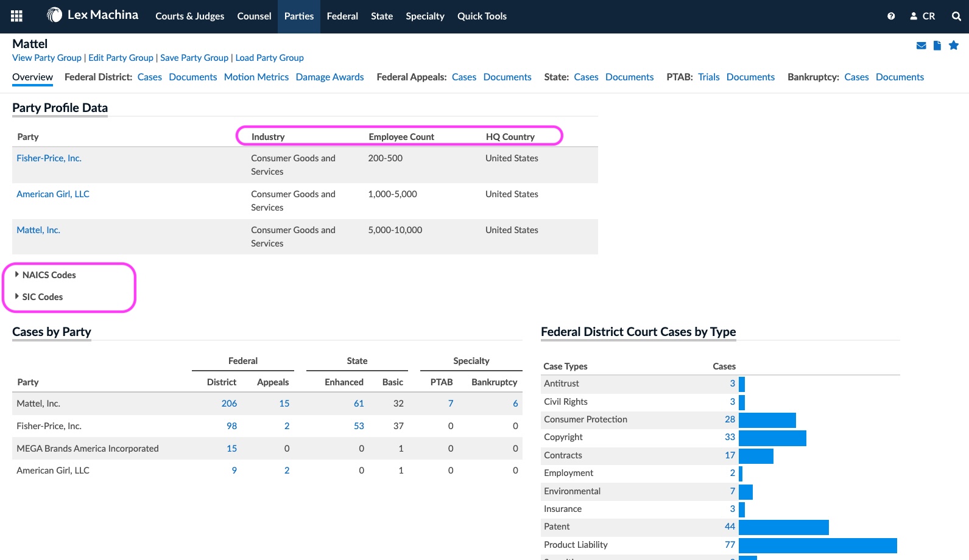Open Motion Metrics link

(256, 77)
